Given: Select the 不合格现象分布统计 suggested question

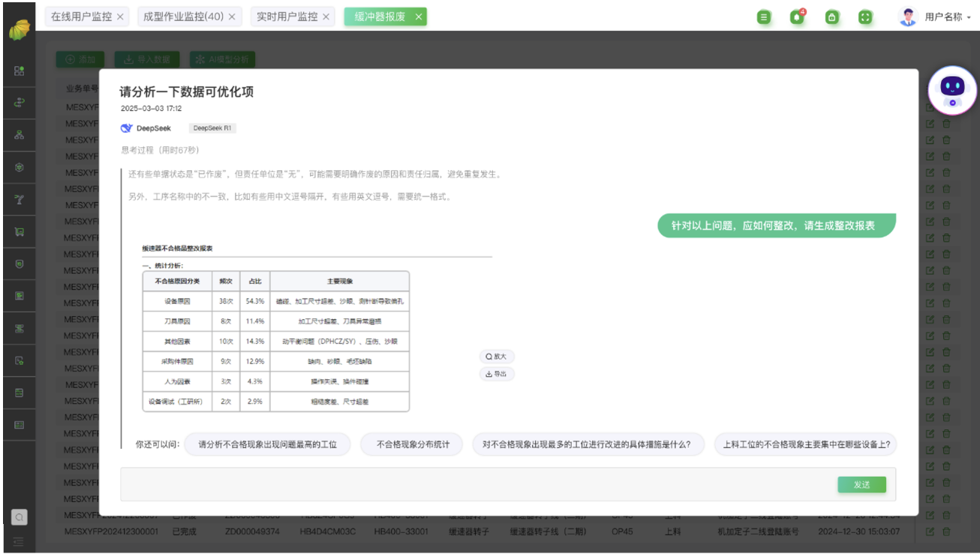Looking at the screenshot, I should click(x=413, y=444).
